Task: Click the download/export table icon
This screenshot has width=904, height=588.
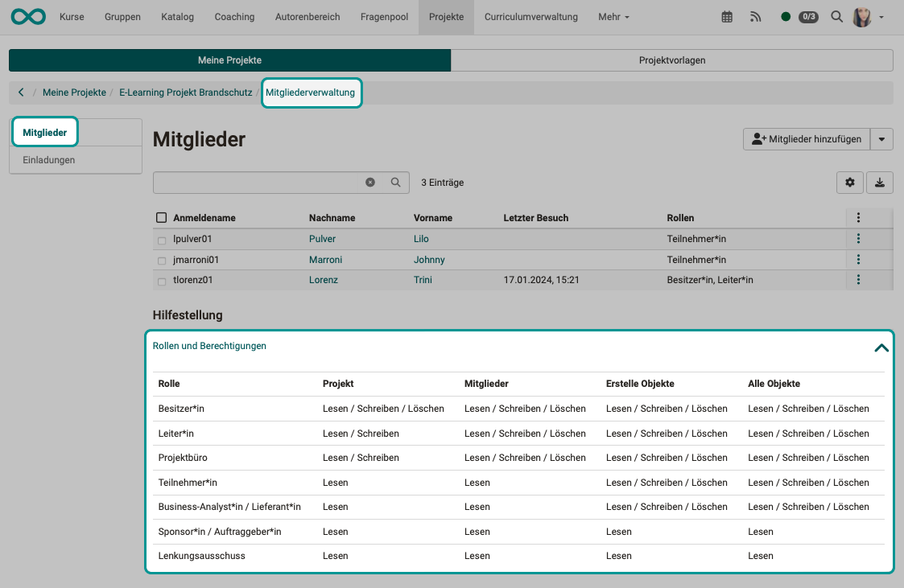Action: tap(880, 183)
